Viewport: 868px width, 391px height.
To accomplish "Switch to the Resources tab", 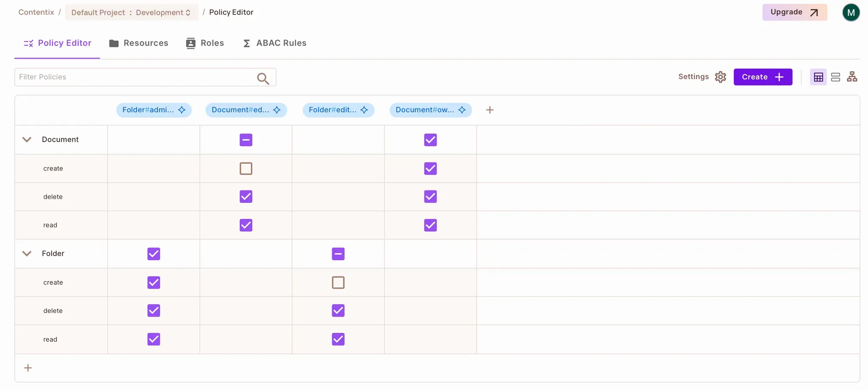I will pos(139,43).
